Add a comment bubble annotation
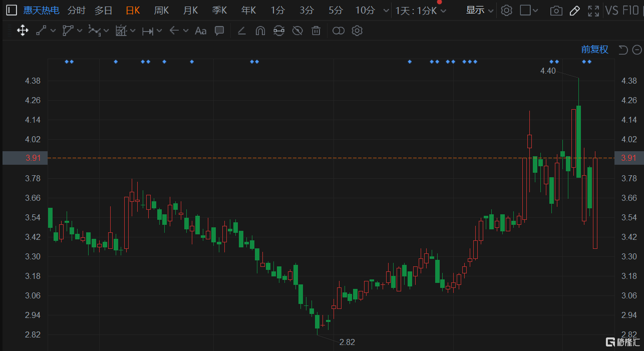This screenshot has width=644, height=351. pos(219,31)
